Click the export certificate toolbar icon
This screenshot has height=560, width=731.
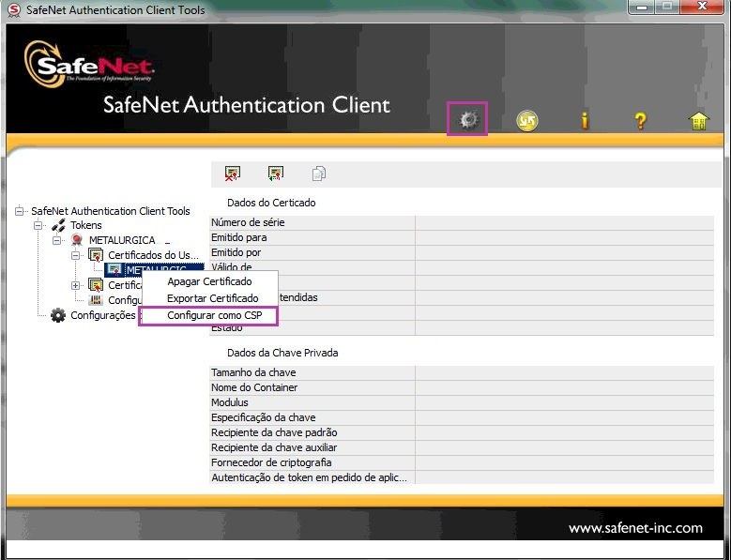[276, 174]
